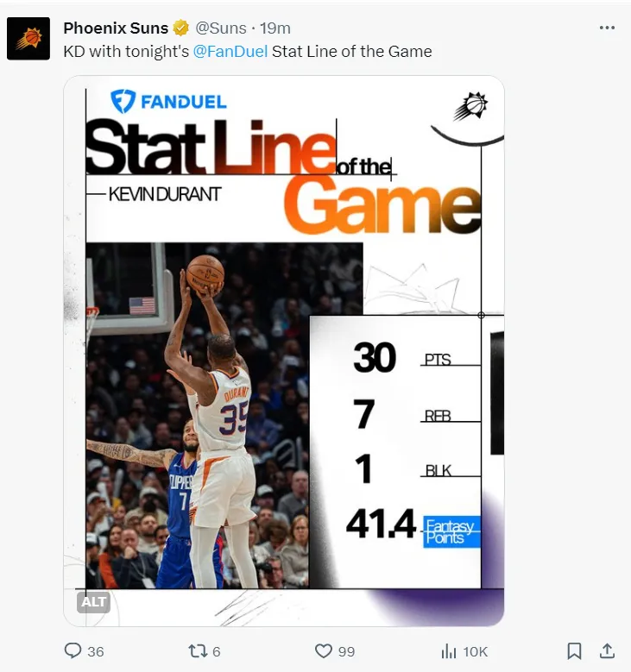The width and height of the screenshot is (631, 672).
Task: Open the Phoenix Suns profile avatar
Action: [x=28, y=39]
